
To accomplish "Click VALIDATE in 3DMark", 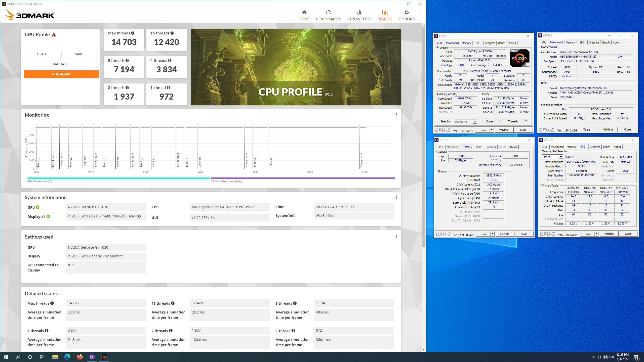I will 60,64.
